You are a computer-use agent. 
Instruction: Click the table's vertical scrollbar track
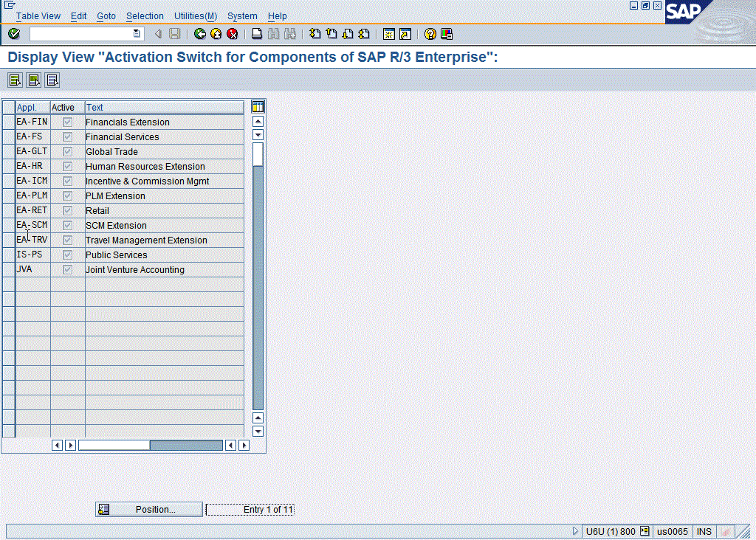coord(258,295)
